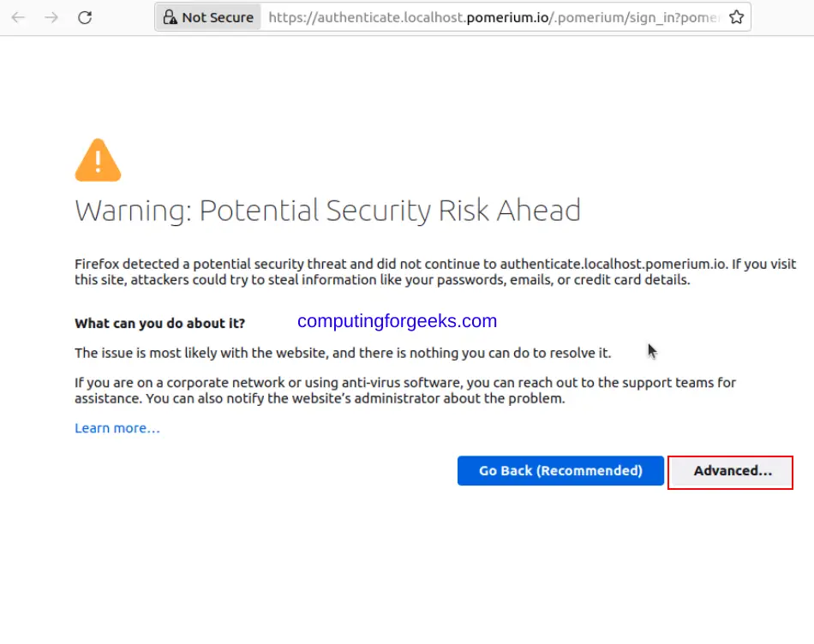Image resolution: width=814 pixels, height=644 pixels.
Task: Click the What can you do about it? heading
Action: click(x=160, y=324)
